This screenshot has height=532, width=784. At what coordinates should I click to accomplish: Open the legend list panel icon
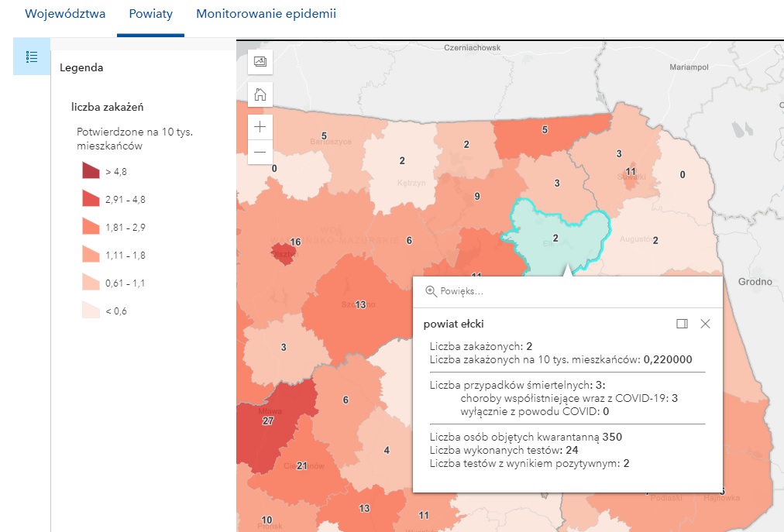pyautogui.click(x=32, y=57)
